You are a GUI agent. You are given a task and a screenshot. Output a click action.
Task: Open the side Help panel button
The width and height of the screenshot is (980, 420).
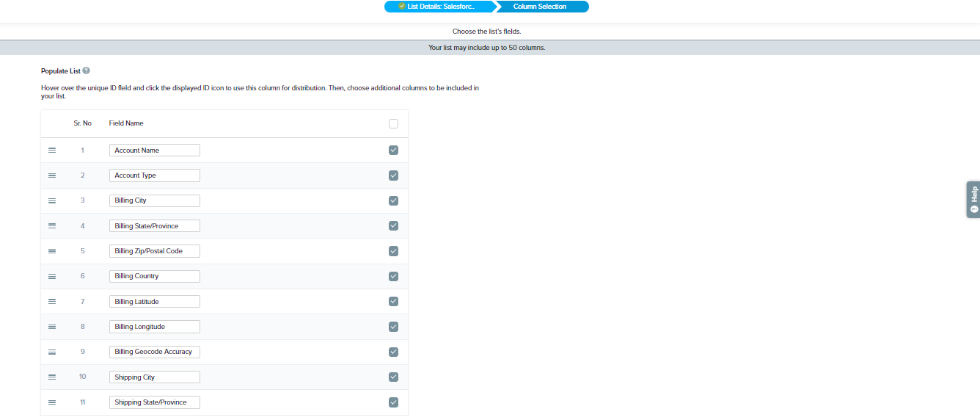(973, 199)
